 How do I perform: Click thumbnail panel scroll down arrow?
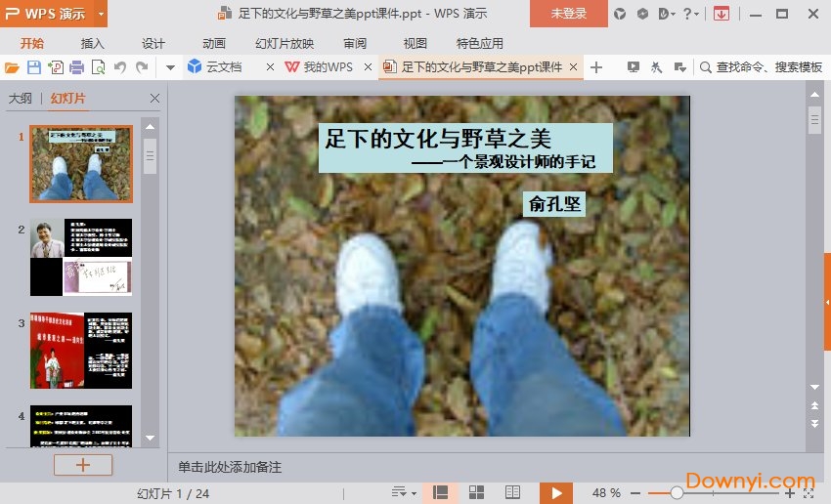pyautogui.click(x=150, y=438)
